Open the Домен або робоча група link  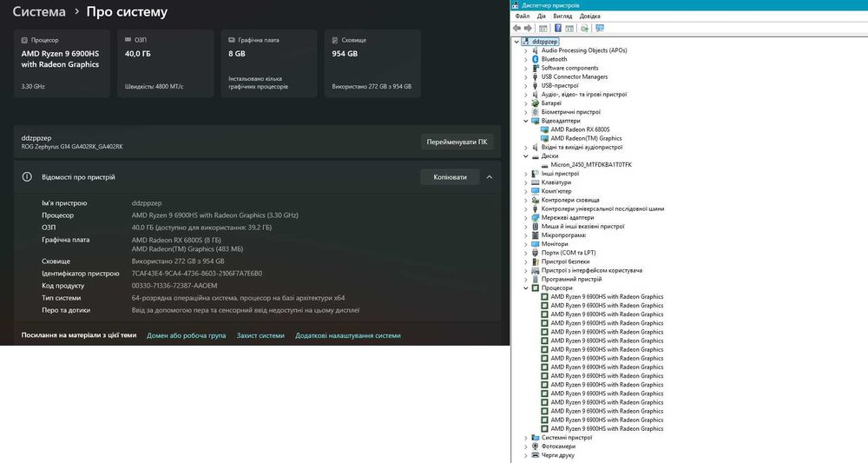[x=186, y=335]
